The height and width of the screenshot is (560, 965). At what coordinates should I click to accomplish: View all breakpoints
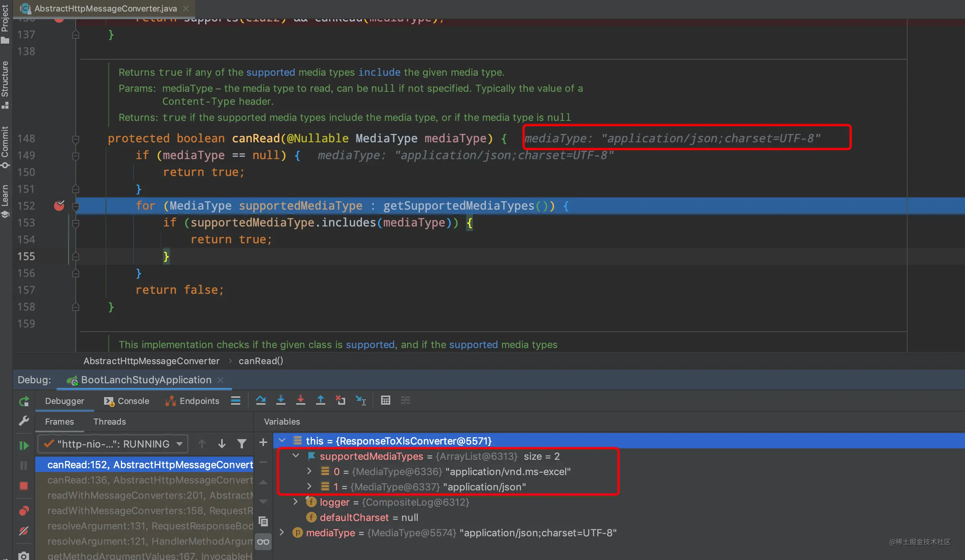(x=24, y=510)
